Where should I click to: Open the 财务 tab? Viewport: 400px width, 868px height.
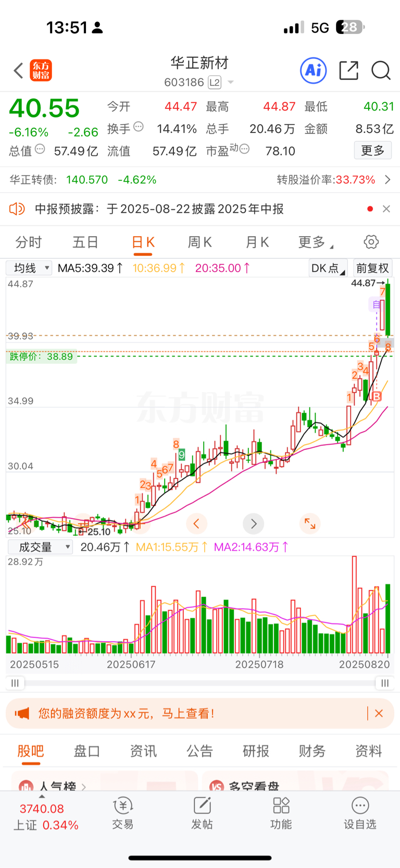coord(312,751)
